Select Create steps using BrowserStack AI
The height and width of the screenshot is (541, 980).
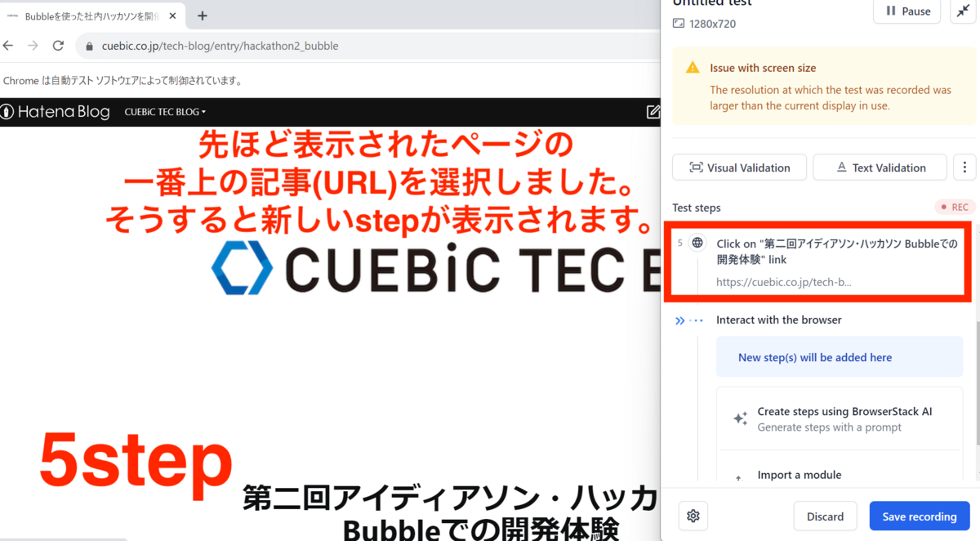pos(838,419)
